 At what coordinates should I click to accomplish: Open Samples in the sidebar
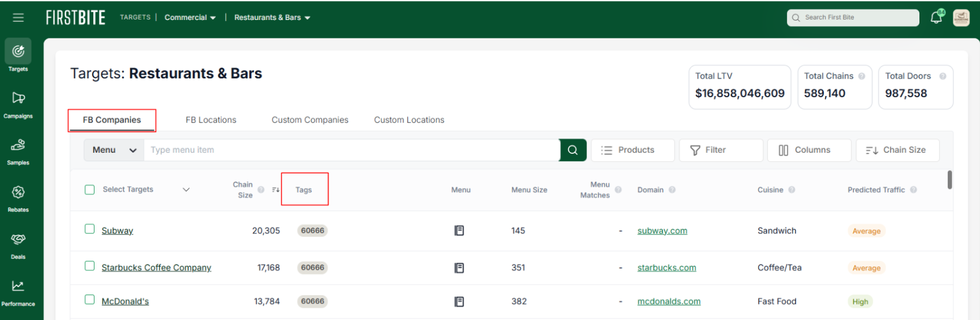click(x=18, y=151)
